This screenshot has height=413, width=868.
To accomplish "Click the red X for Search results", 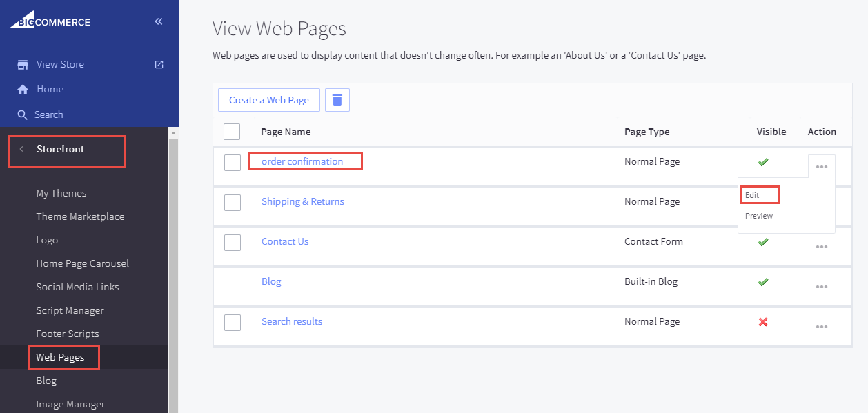I will point(762,322).
